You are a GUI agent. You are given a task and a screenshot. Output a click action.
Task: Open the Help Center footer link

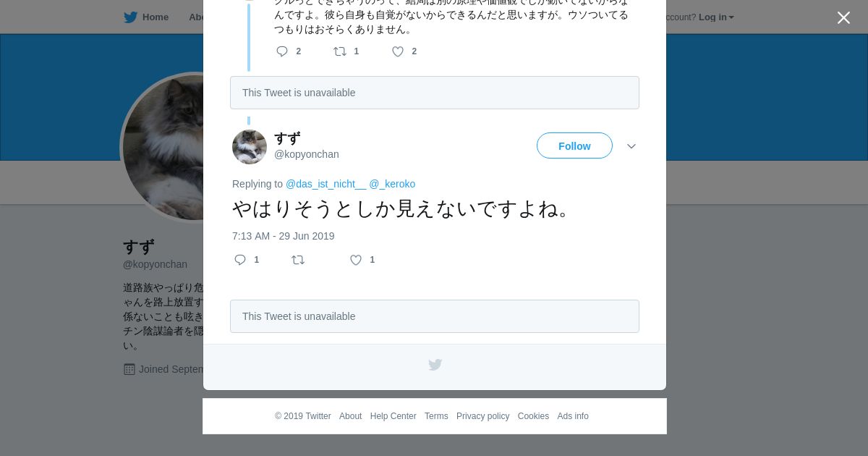[x=393, y=416]
